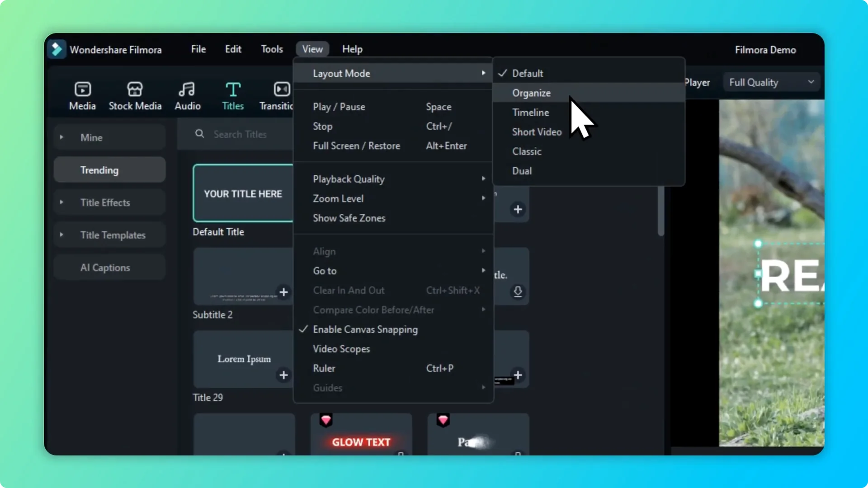Toggle the Ruler option
Viewport: 868px width, 488px height.
point(393,368)
